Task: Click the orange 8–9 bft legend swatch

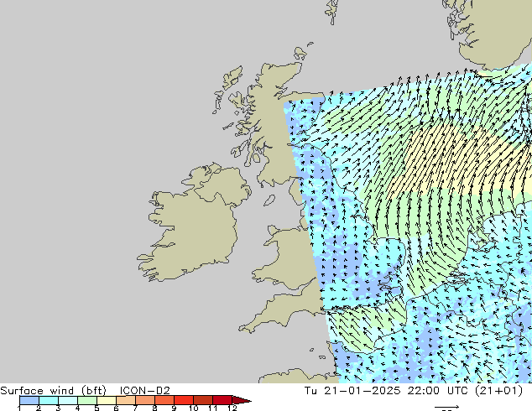Action: pos(164,400)
